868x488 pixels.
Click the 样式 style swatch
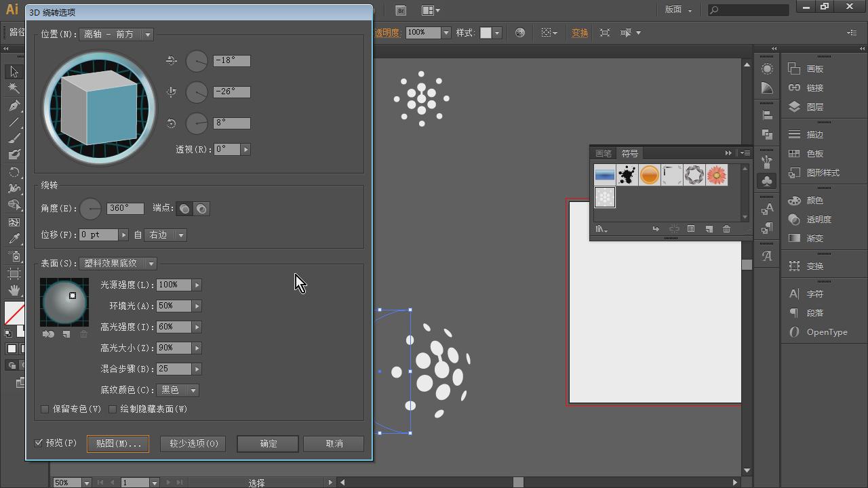[486, 33]
